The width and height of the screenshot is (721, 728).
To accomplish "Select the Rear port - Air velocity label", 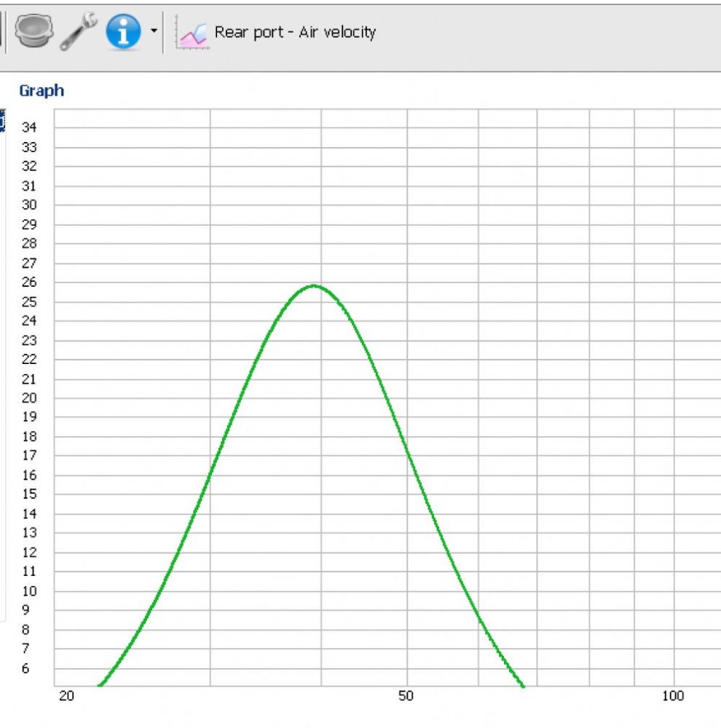I will pyautogui.click(x=295, y=32).
